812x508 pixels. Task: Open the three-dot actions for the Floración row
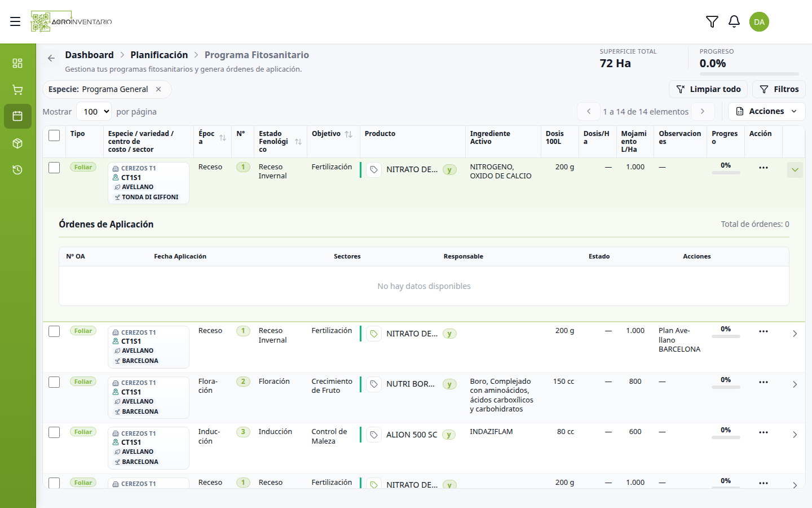point(764,382)
